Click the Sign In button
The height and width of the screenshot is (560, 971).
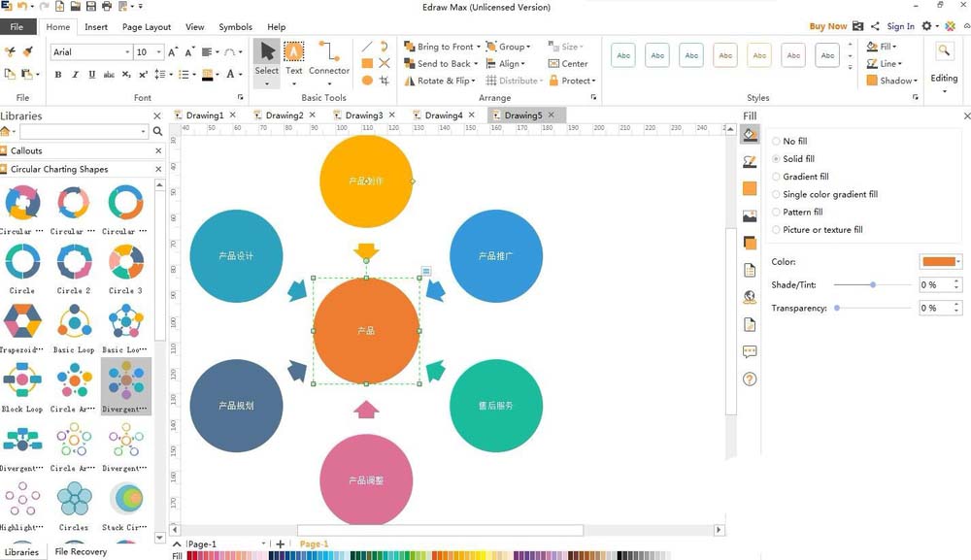900,26
